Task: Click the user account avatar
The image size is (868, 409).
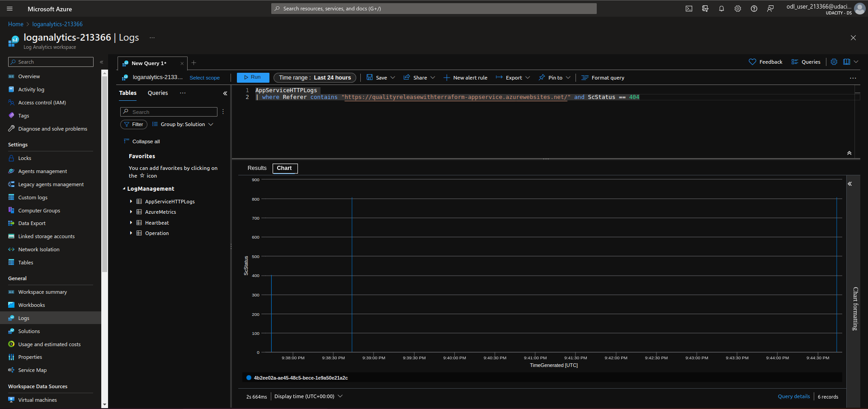Action: 860,9
